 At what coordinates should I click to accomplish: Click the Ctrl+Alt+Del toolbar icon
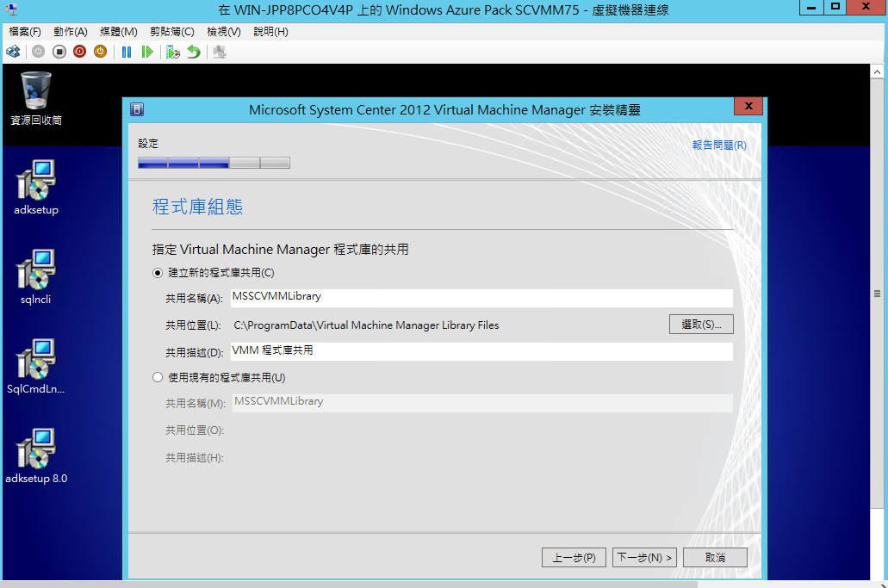coord(13,52)
